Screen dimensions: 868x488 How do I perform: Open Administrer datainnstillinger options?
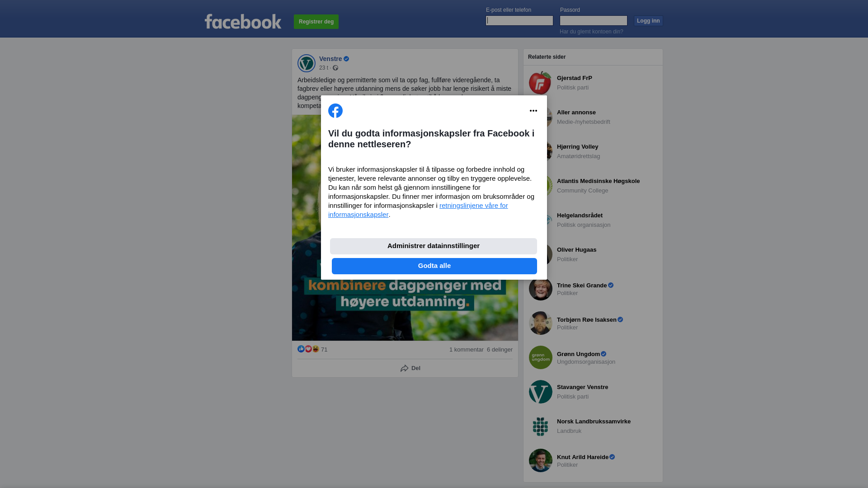pyautogui.click(x=434, y=246)
